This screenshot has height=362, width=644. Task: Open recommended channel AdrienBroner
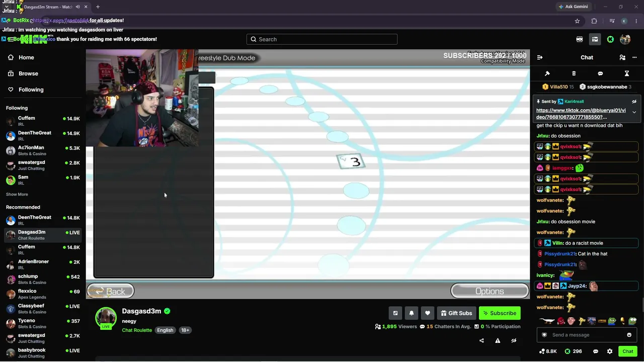click(43, 264)
